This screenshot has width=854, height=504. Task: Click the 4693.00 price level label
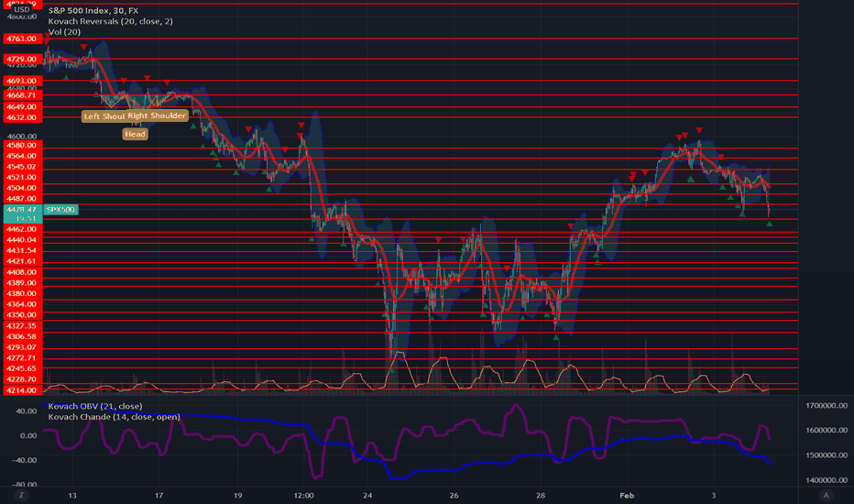coord(22,81)
